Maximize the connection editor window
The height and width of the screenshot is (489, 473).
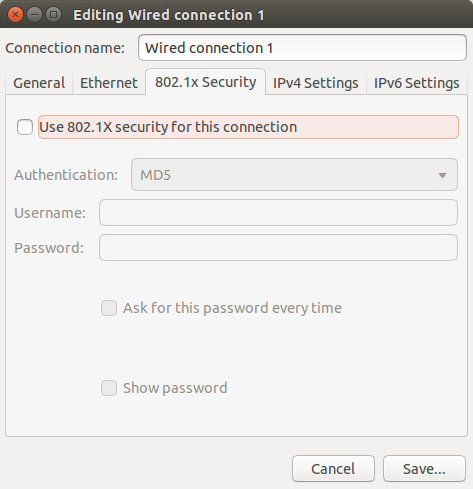pyautogui.click(x=53, y=15)
